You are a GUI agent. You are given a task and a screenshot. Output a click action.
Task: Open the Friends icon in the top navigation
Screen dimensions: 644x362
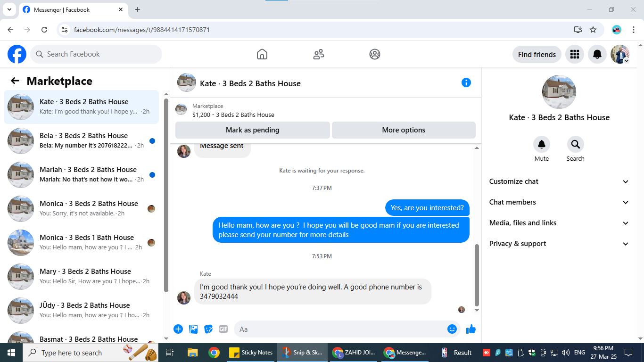pyautogui.click(x=319, y=54)
